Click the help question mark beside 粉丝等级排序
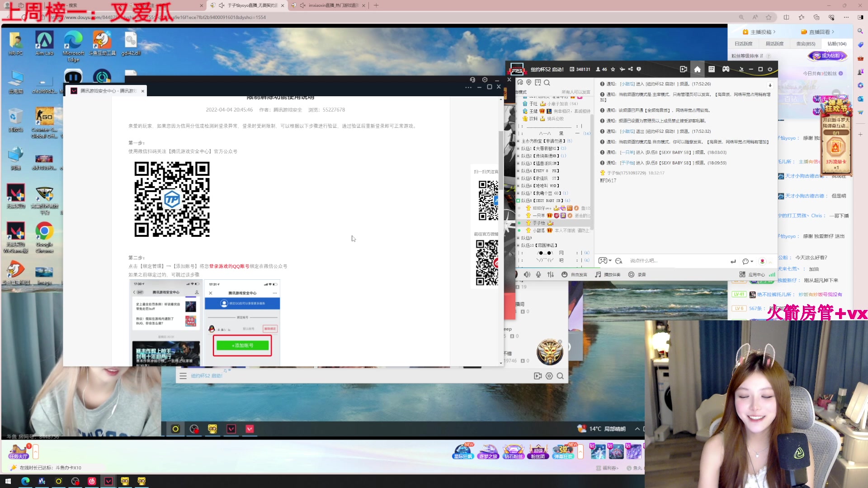The height and width of the screenshot is (488, 868). point(769,56)
